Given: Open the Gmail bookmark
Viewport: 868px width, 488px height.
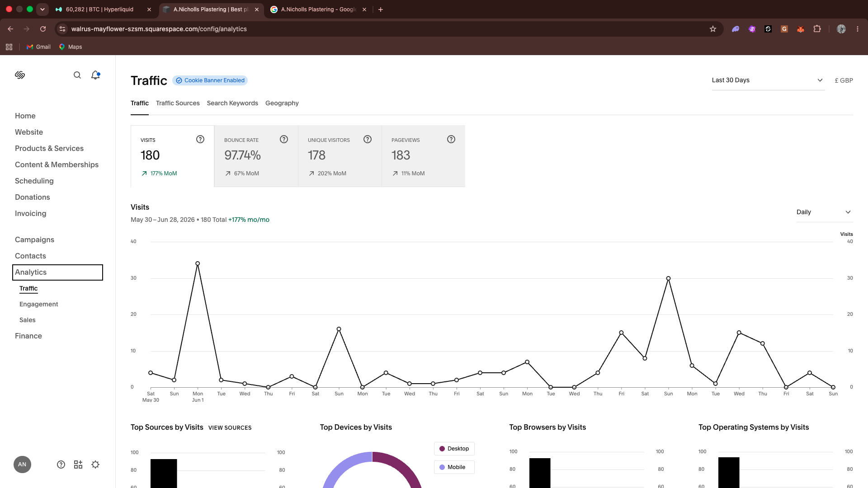Looking at the screenshot, I should tap(38, 47).
